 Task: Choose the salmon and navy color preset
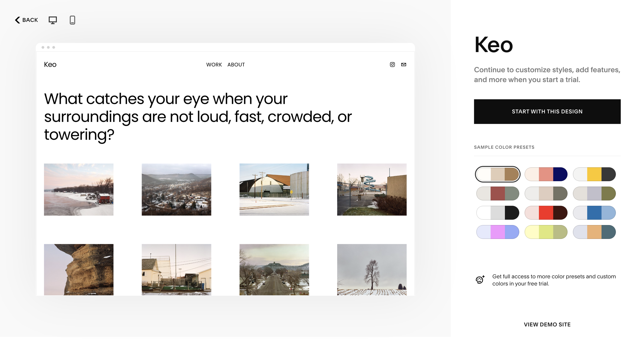click(x=546, y=174)
